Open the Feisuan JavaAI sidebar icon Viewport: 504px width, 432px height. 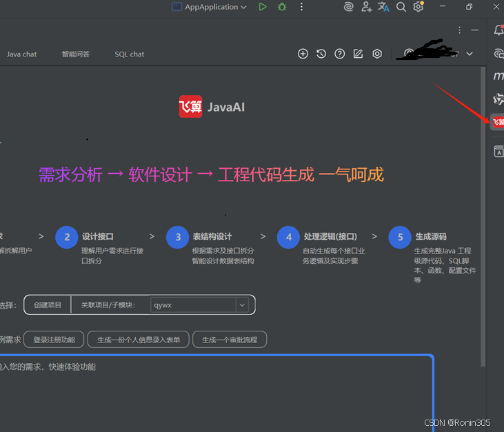click(x=498, y=122)
